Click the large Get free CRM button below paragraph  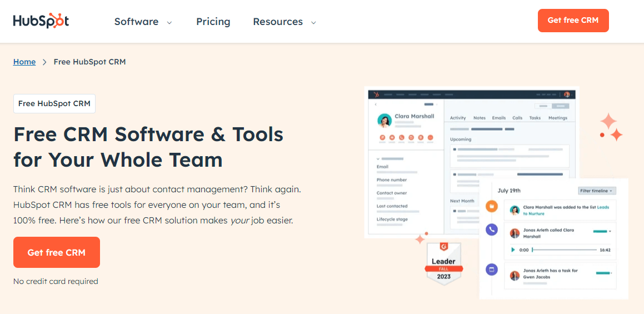(57, 252)
